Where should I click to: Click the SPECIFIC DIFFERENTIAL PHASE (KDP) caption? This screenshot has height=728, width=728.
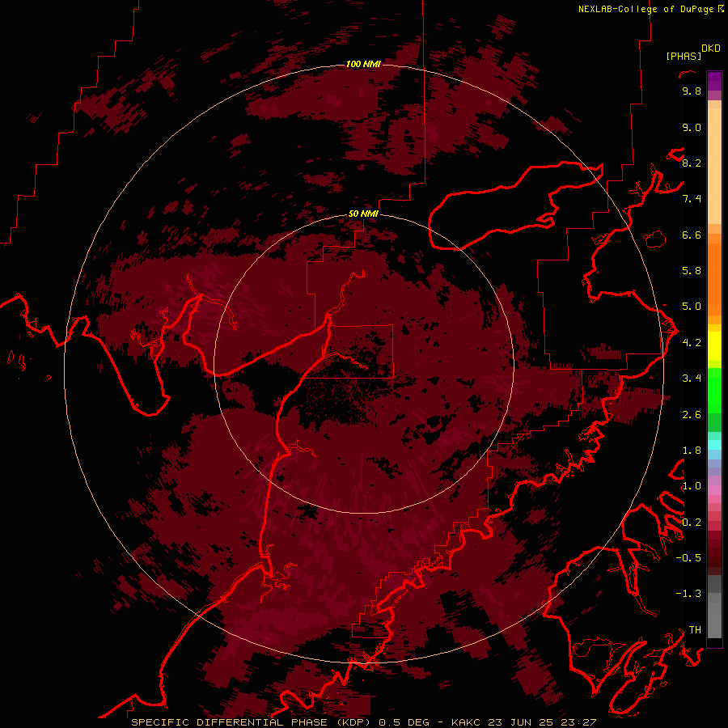252,722
